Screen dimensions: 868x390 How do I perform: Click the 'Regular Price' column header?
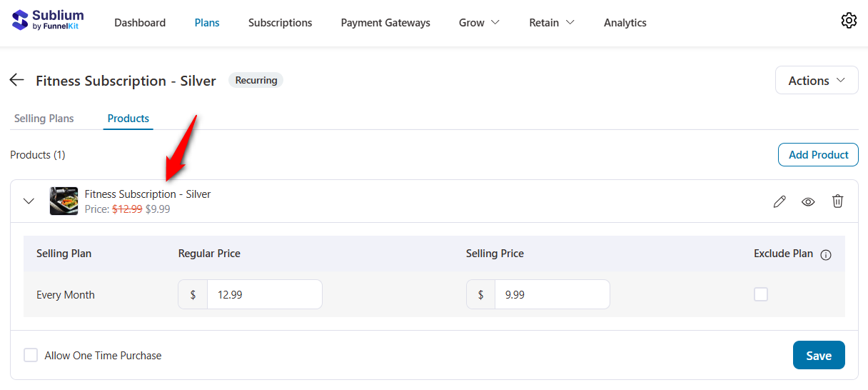coord(209,254)
